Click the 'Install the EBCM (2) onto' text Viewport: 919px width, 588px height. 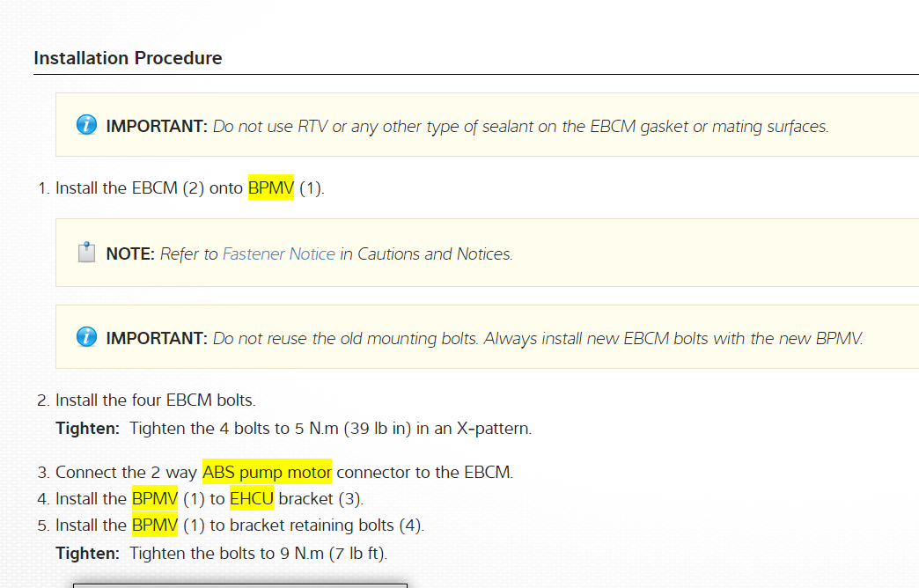click(x=149, y=187)
